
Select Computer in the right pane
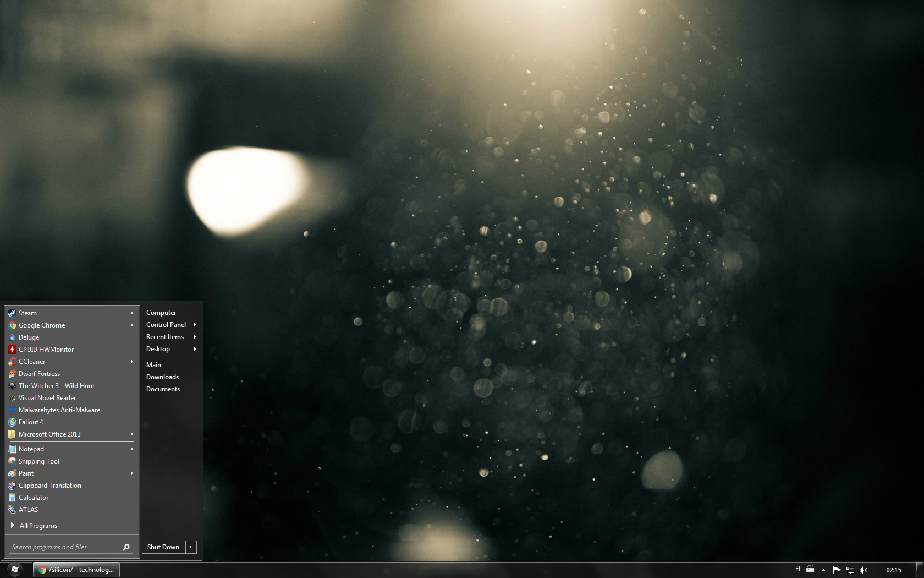[x=161, y=313]
